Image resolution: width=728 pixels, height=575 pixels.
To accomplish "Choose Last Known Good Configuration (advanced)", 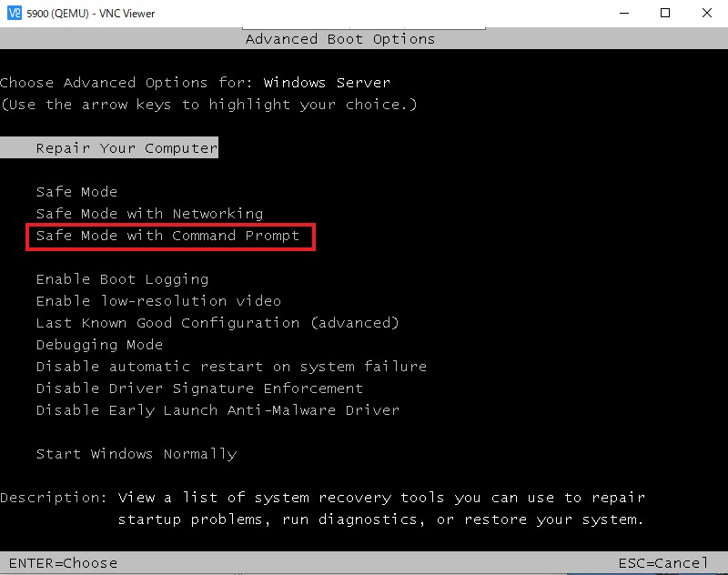I will (x=217, y=323).
